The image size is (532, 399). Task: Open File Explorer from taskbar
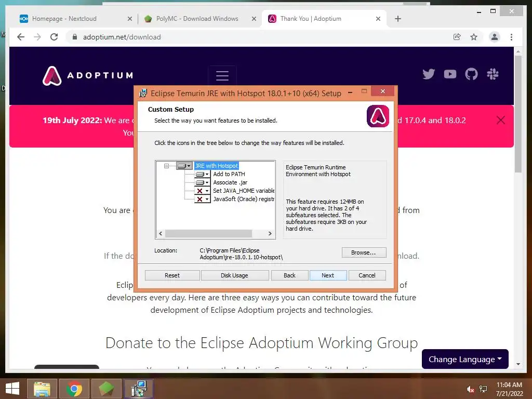point(42,389)
